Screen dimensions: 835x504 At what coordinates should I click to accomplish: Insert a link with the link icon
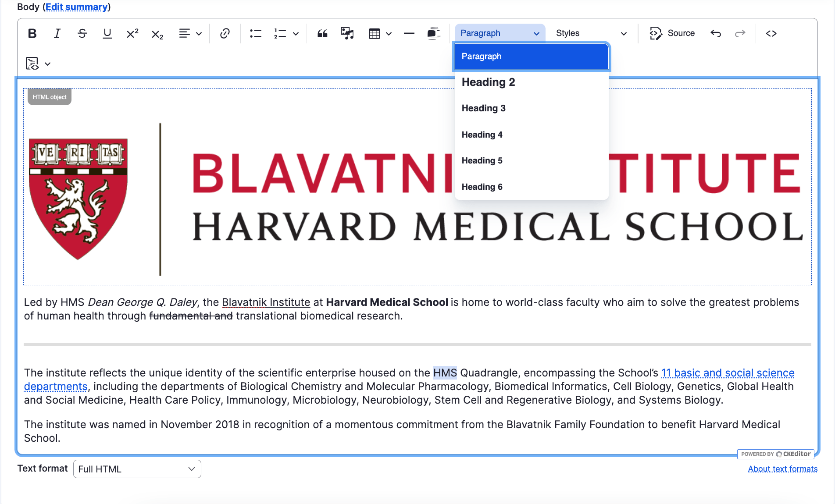point(225,33)
